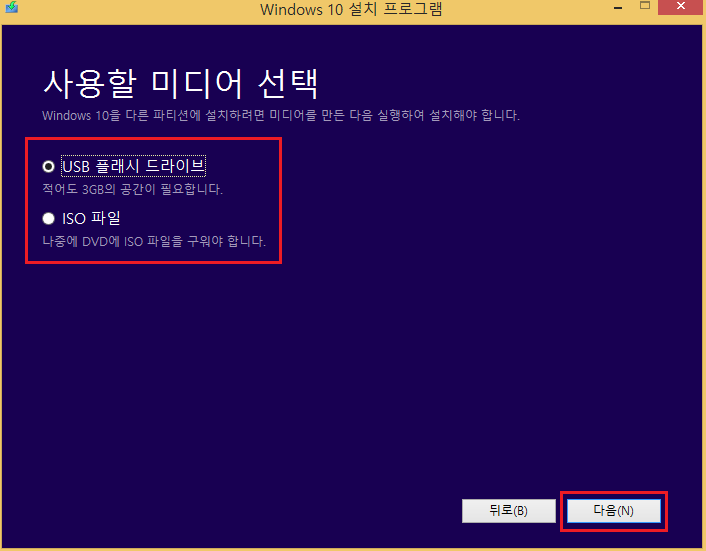
Task: Click the setup program icon in title bar
Action: (x=11, y=7)
